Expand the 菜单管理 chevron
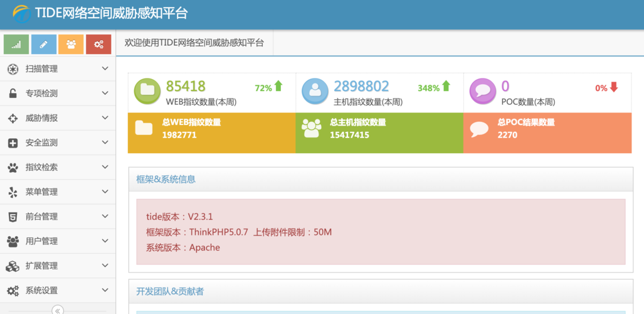This screenshot has width=644, height=314. click(x=105, y=192)
